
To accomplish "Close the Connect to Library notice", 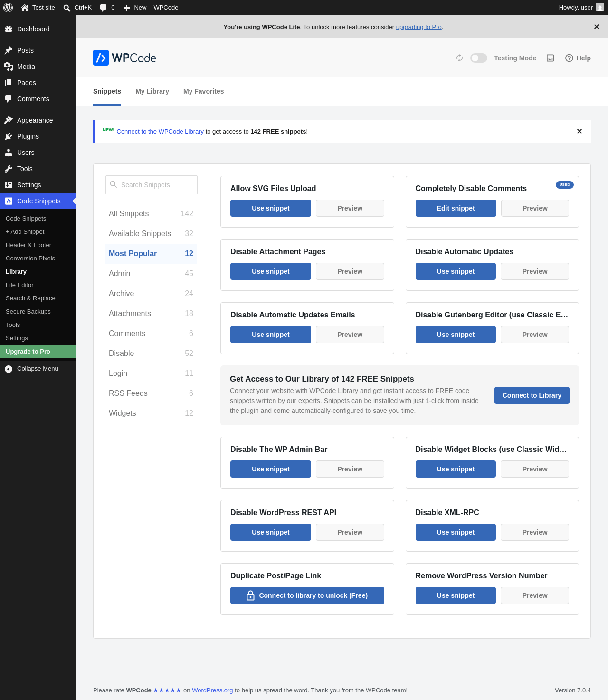I will [579, 131].
